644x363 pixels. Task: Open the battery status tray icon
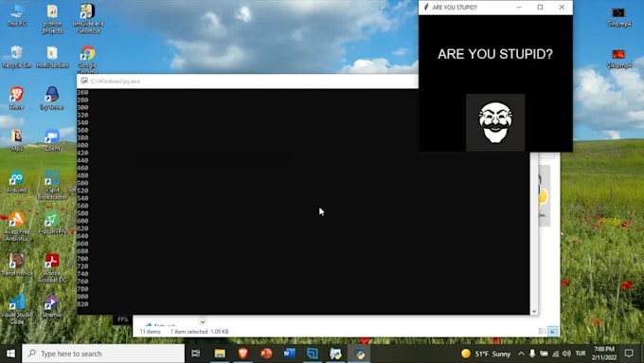point(544,354)
